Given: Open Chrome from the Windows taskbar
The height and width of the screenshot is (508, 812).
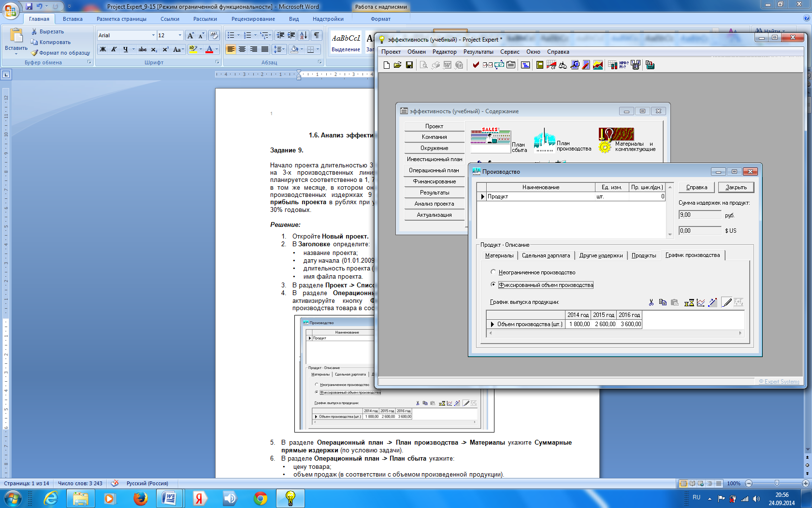Looking at the screenshot, I should click(x=261, y=498).
